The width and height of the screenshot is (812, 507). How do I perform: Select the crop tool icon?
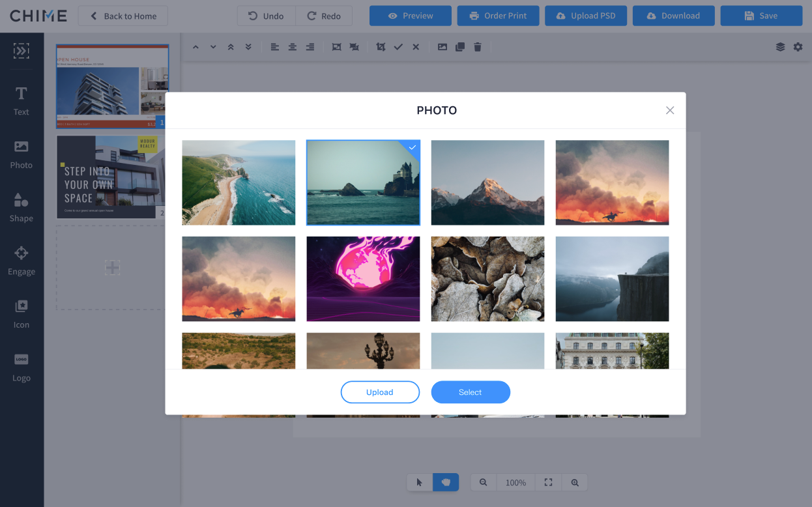pyautogui.click(x=381, y=47)
